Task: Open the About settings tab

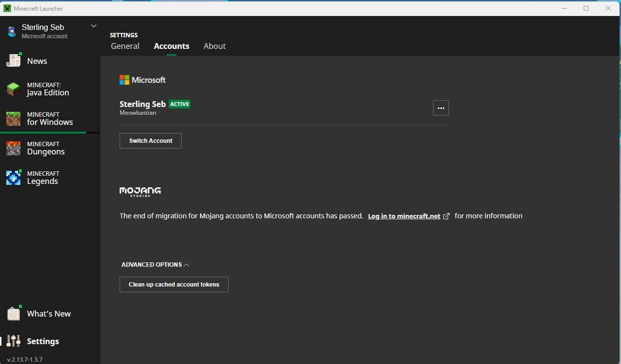Action: point(215,46)
